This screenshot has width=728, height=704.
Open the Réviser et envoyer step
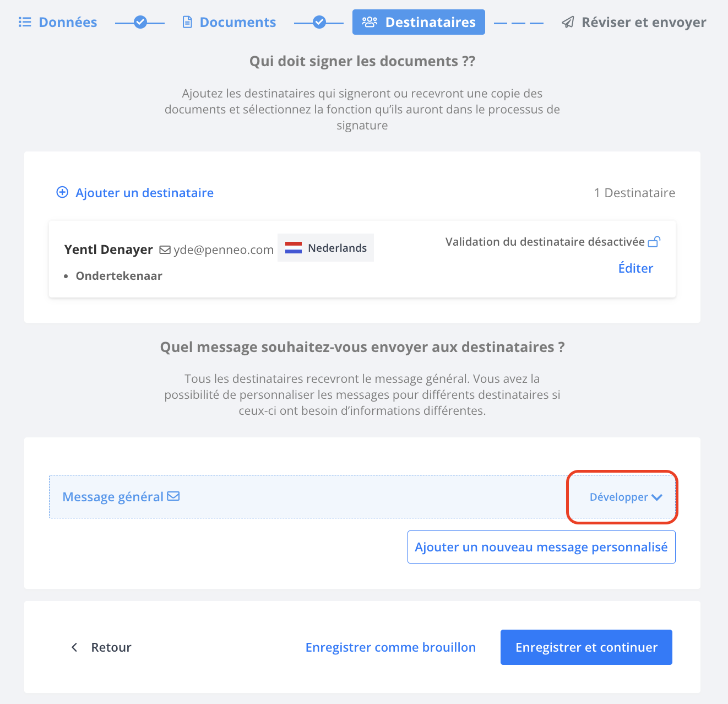coord(634,22)
